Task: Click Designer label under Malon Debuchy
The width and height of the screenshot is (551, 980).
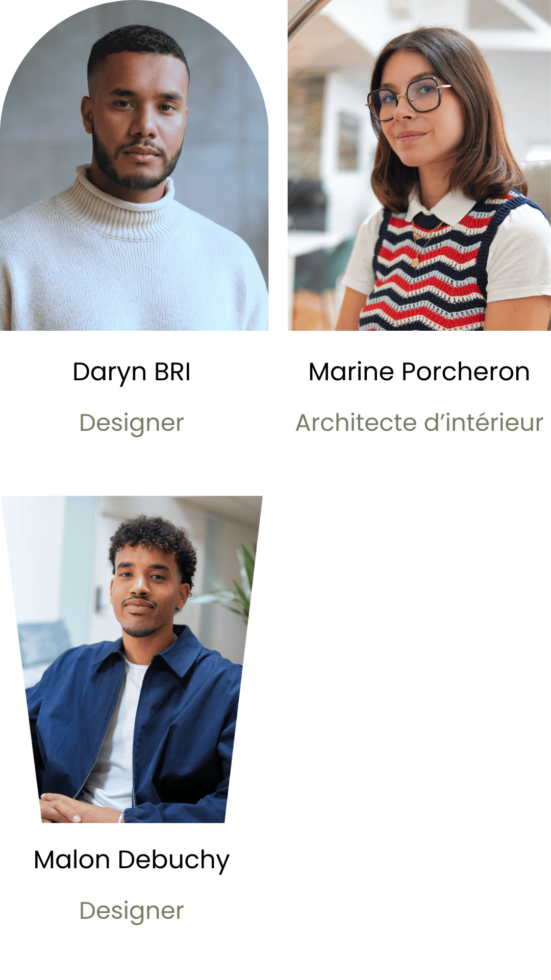Action: pyautogui.click(x=132, y=912)
